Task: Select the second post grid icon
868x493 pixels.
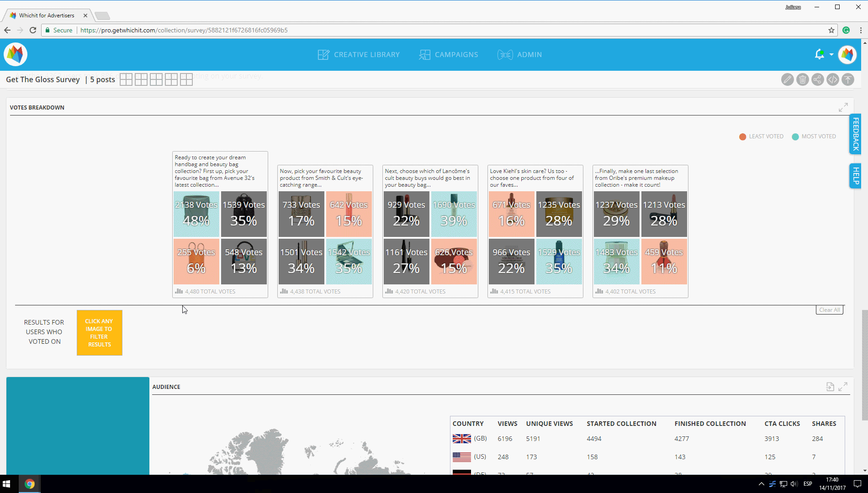Action: pos(141,79)
